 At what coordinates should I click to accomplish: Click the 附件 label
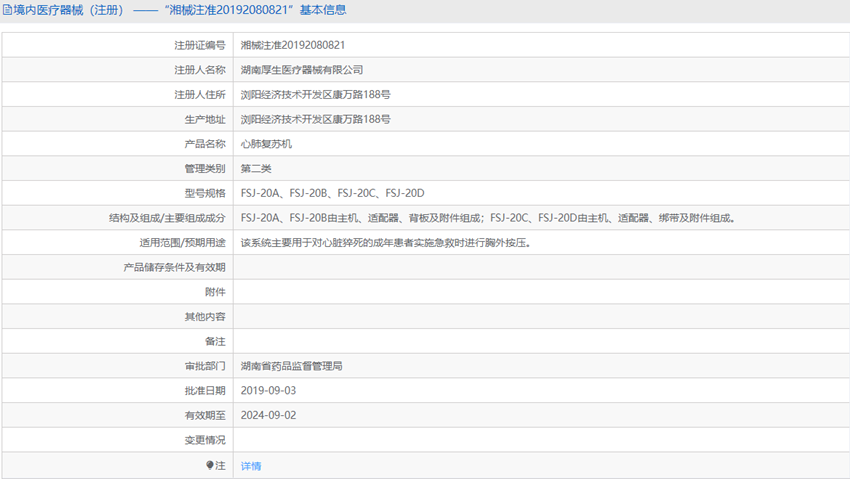[215, 292]
